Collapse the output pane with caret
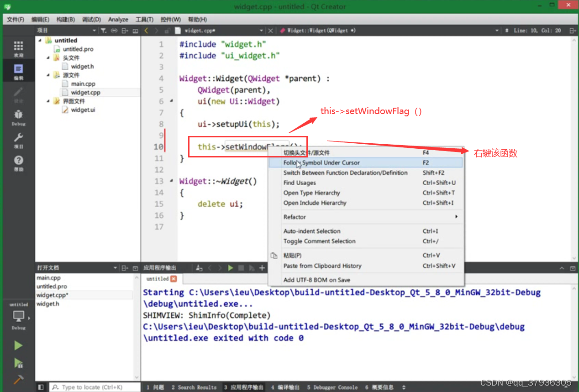 pos(562,268)
